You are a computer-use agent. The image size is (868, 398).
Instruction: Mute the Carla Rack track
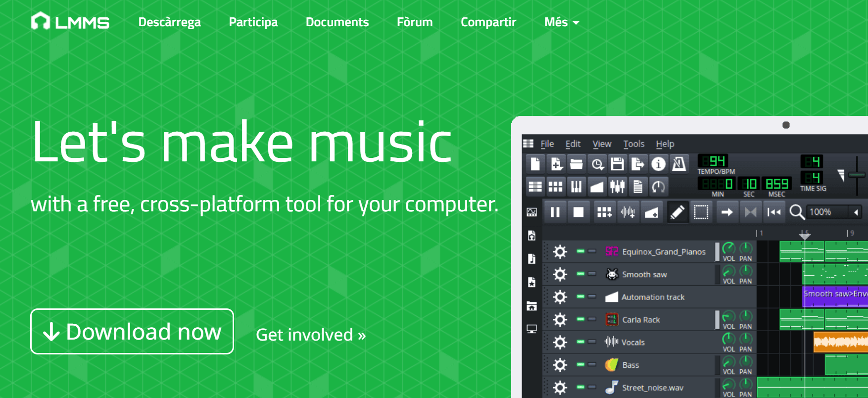pos(580,319)
